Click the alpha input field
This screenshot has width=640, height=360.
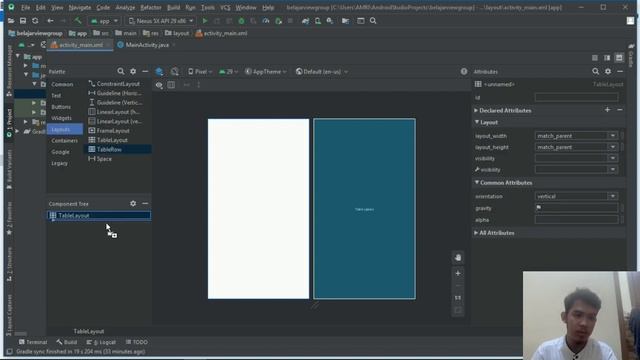(576, 220)
